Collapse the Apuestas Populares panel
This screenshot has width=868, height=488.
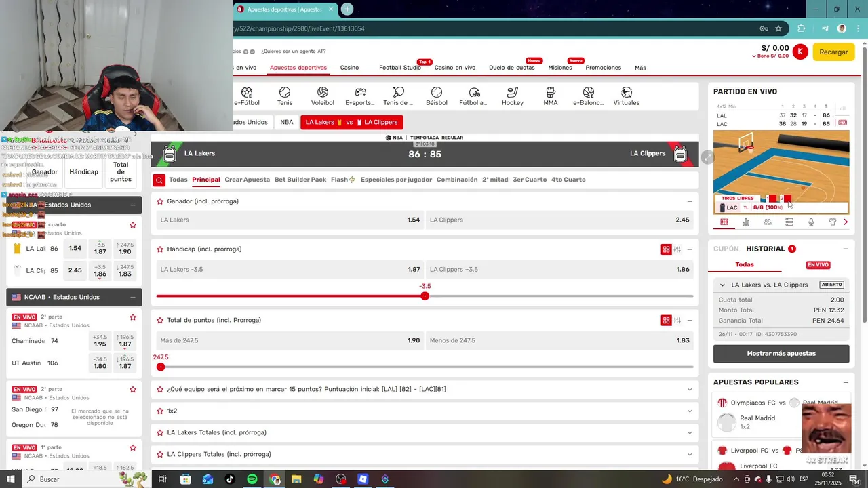(x=846, y=382)
